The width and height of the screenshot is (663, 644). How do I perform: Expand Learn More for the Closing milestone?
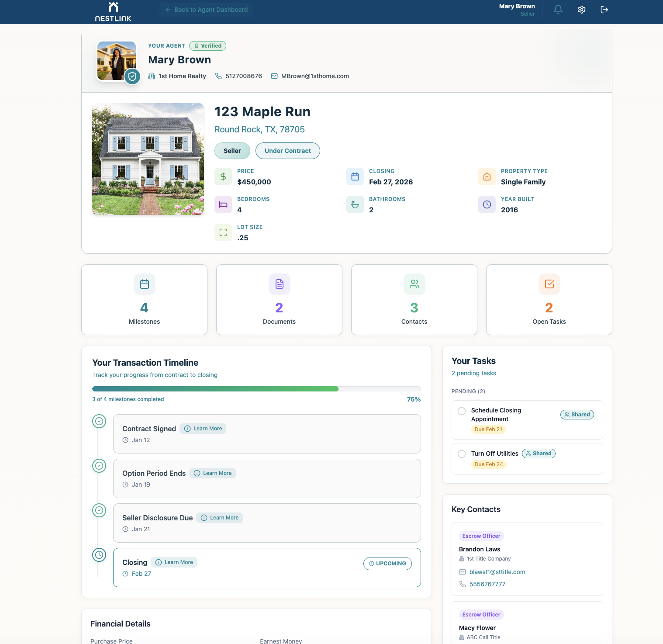pos(174,562)
